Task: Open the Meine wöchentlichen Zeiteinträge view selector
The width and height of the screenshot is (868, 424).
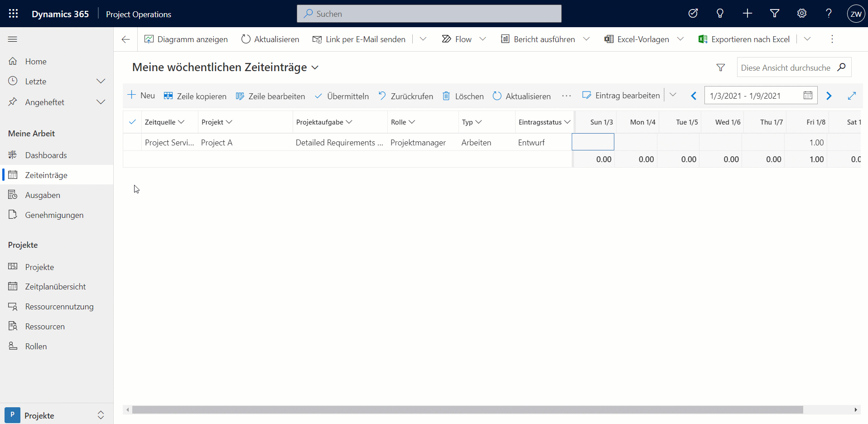Action: (225, 67)
